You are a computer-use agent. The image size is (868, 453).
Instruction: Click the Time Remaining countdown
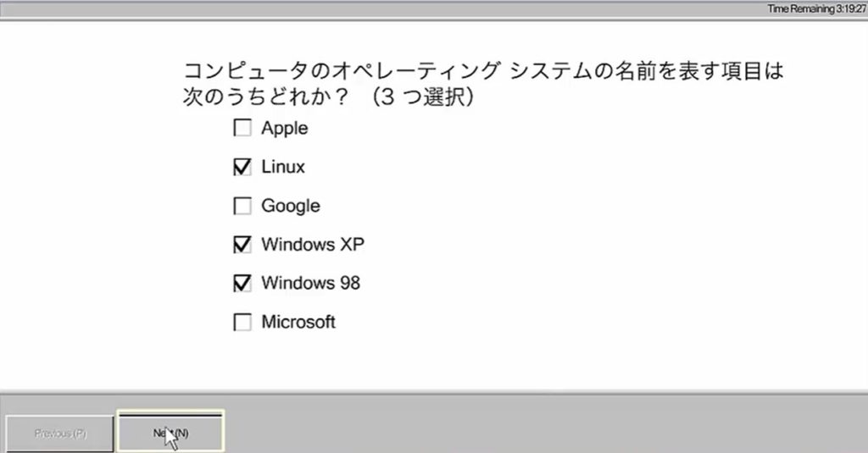click(815, 8)
